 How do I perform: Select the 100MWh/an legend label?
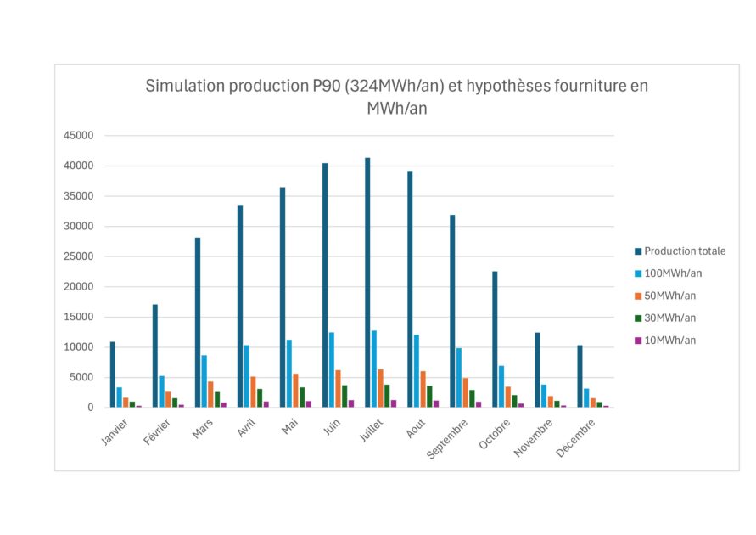pyautogui.click(x=673, y=273)
